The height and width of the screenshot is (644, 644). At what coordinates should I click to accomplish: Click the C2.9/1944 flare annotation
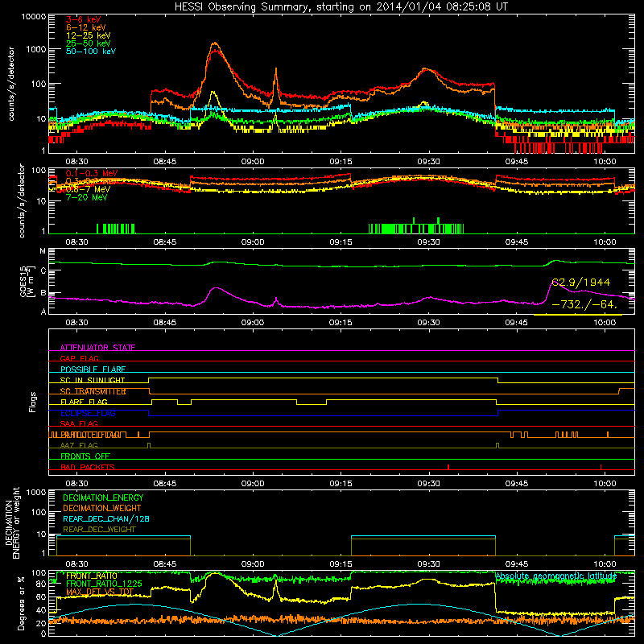pos(580,283)
